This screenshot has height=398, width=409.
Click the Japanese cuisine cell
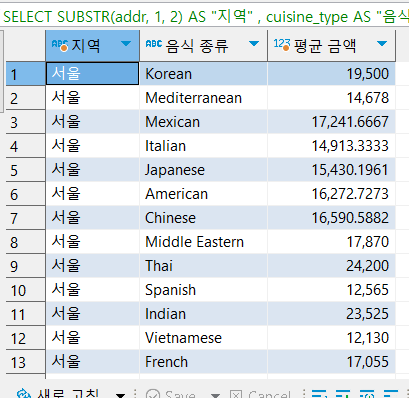[204, 170]
